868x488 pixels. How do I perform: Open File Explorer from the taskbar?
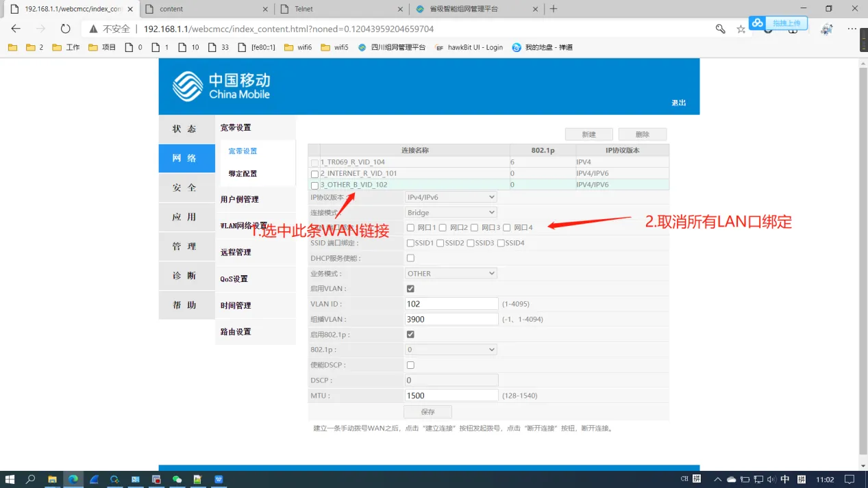click(52, 479)
